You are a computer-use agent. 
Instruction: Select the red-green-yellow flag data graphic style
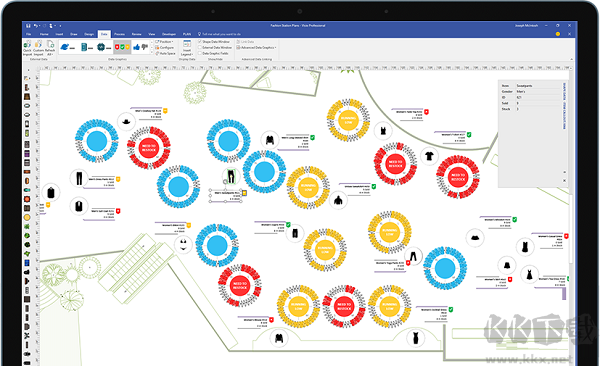(x=122, y=47)
